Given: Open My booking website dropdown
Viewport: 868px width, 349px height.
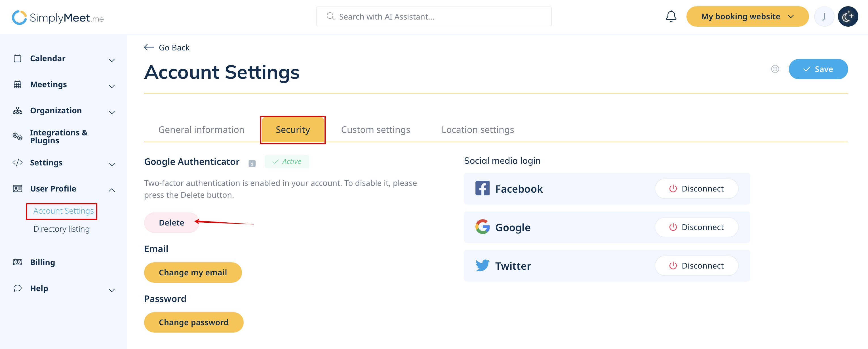Looking at the screenshot, I should [747, 16].
